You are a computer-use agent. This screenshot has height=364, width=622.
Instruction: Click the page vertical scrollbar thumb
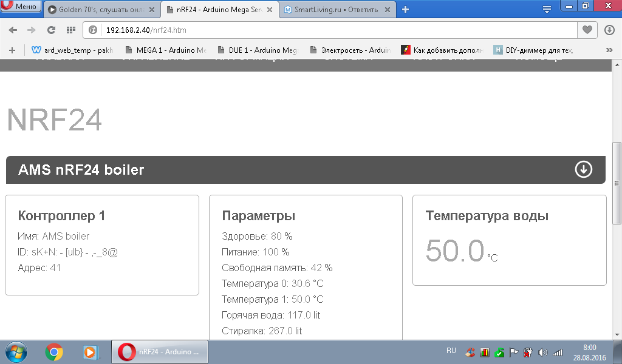[x=617, y=183]
